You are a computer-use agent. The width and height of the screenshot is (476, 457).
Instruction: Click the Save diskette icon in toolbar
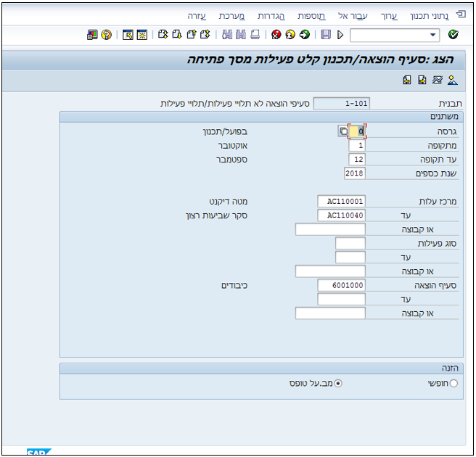326,35
